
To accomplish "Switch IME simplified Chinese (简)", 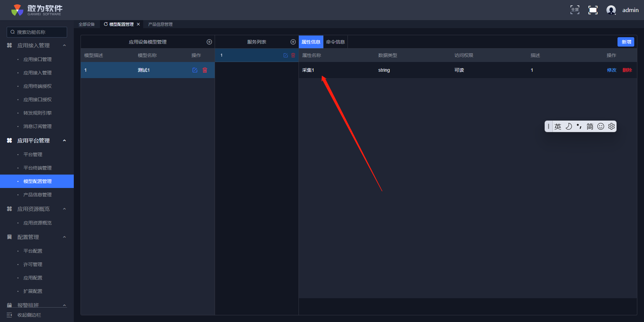I will (x=590, y=126).
